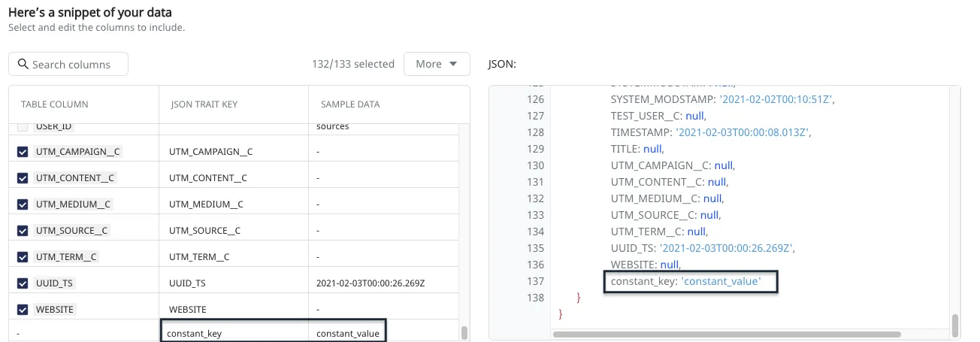
Task: Uncheck the WEBSITE column checkbox
Action: [x=23, y=309]
